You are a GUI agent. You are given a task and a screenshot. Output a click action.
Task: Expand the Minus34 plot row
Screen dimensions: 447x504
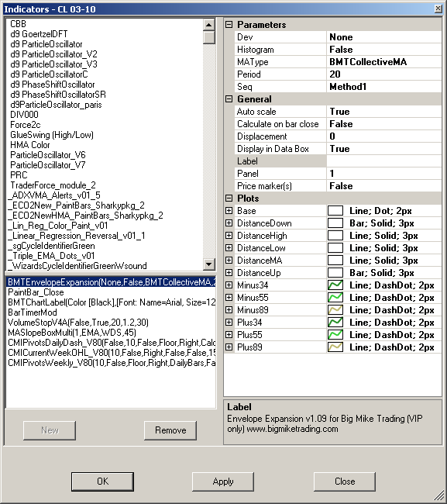(x=229, y=285)
